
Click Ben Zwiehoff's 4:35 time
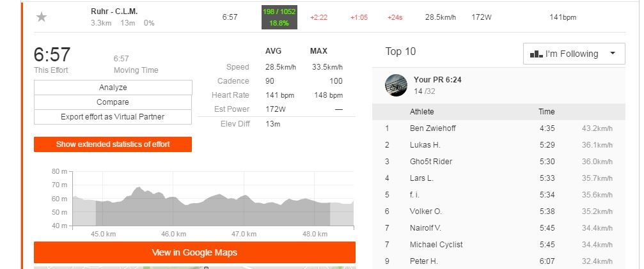coord(547,128)
